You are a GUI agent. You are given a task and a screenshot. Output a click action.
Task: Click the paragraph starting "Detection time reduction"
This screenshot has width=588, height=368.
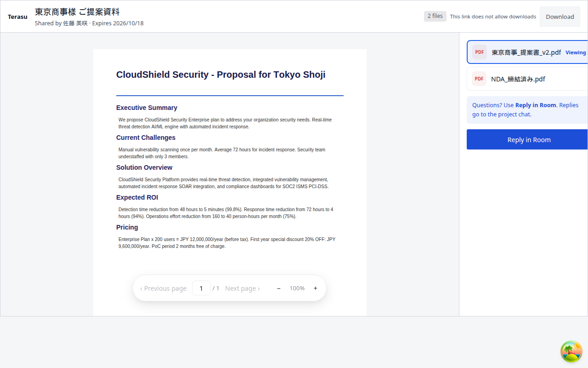(226, 213)
